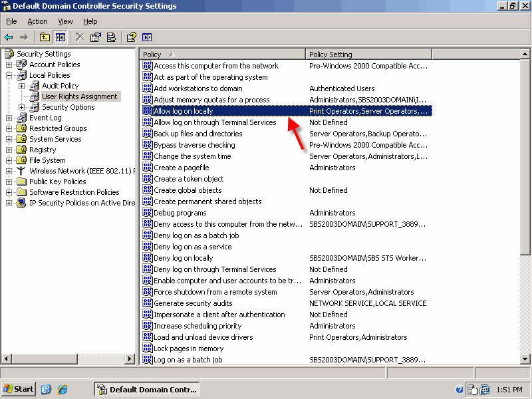Expand the Restricted Groups node
Screen dimensions: 532x399
click(9, 128)
